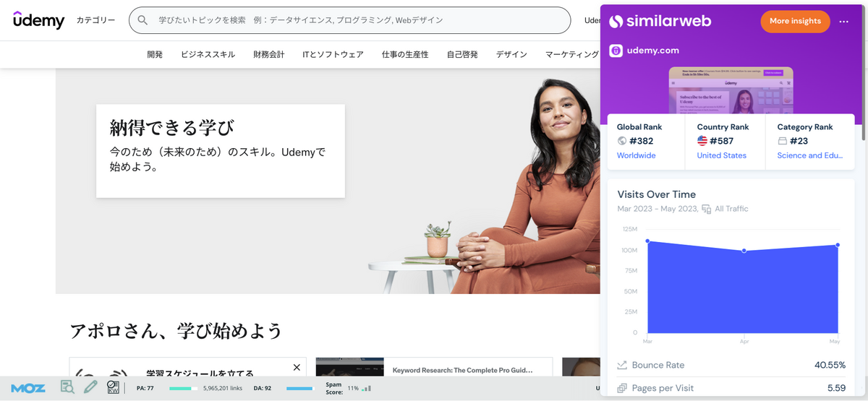Click the Pages per Visit icon

[x=622, y=388]
